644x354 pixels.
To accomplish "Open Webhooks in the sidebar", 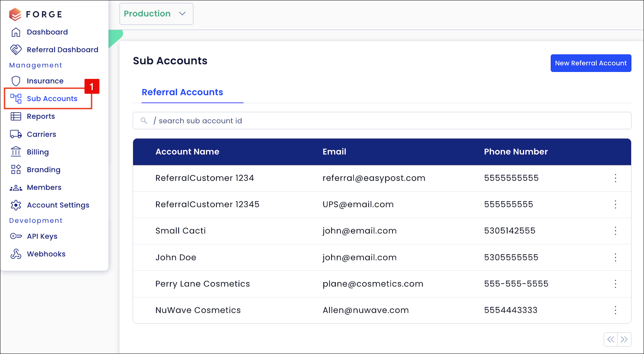I will [x=46, y=254].
